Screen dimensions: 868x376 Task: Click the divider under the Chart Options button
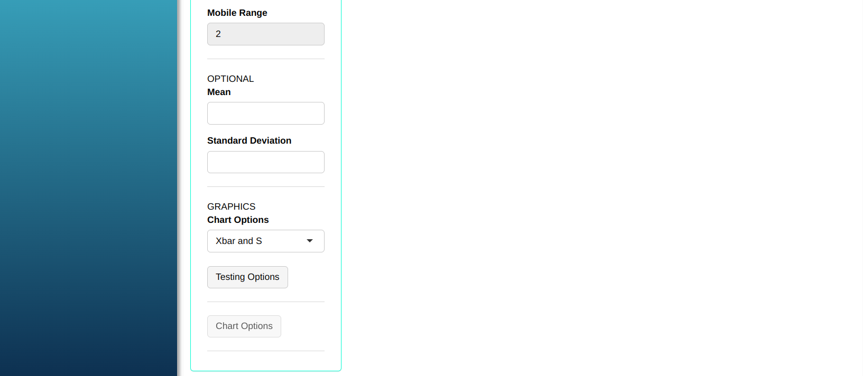click(x=266, y=351)
